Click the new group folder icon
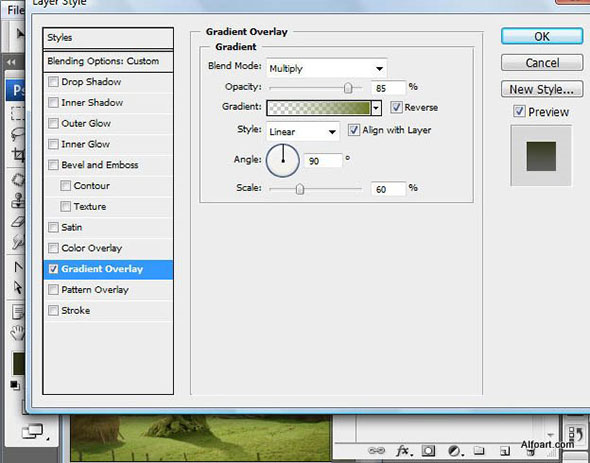This screenshot has height=463, width=590. [479, 451]
